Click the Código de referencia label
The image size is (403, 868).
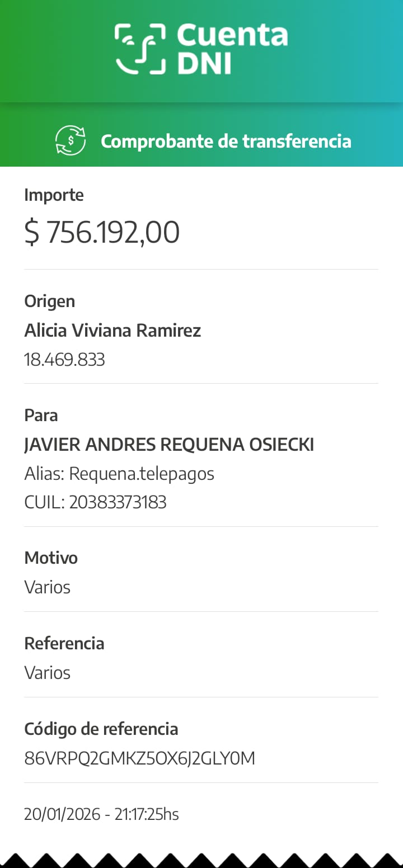coord(101,729)
